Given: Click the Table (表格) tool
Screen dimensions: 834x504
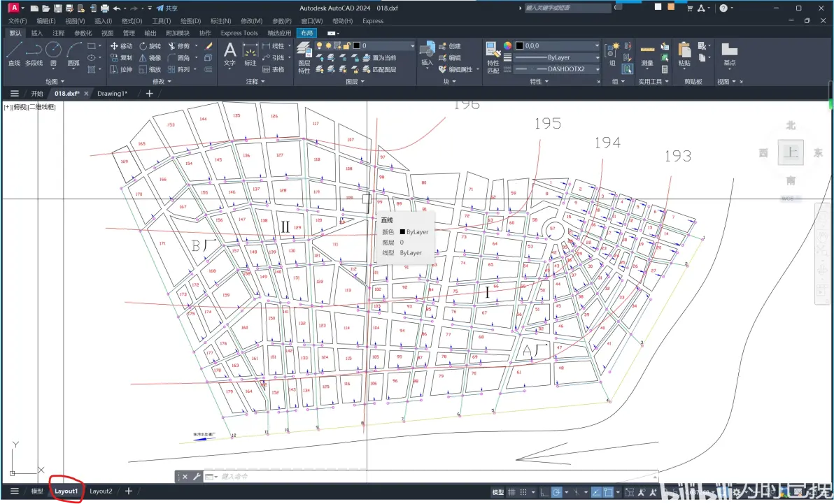Looking at the screenshot, I should (x=273, y=69).
